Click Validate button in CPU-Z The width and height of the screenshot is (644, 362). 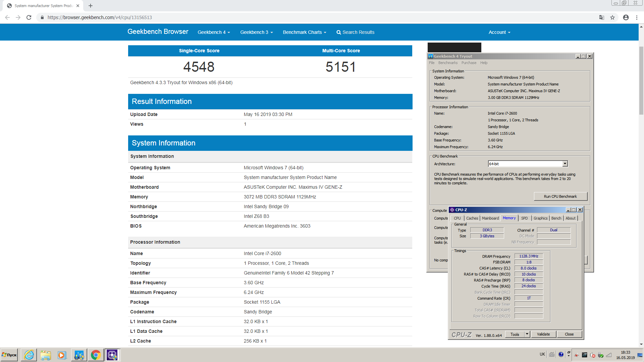pyautogui.click(x=543, y=334)
